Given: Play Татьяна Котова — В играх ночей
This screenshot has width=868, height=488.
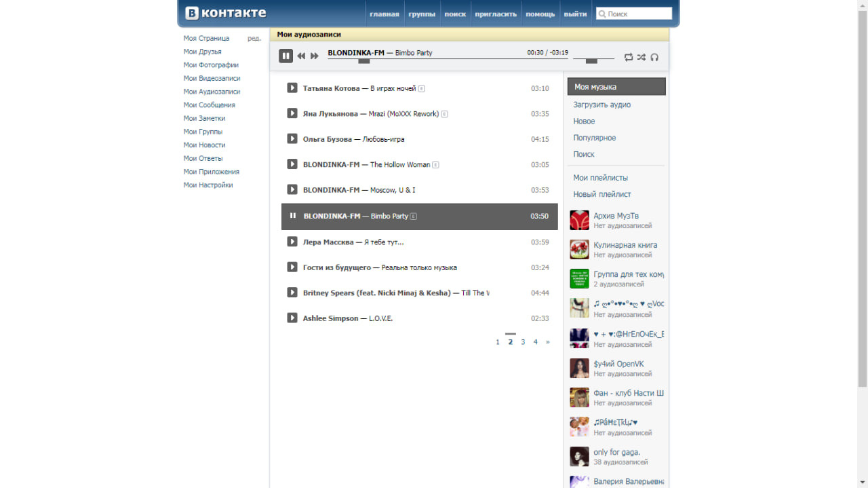Looking at the screenshot, I should pos(292,88).
